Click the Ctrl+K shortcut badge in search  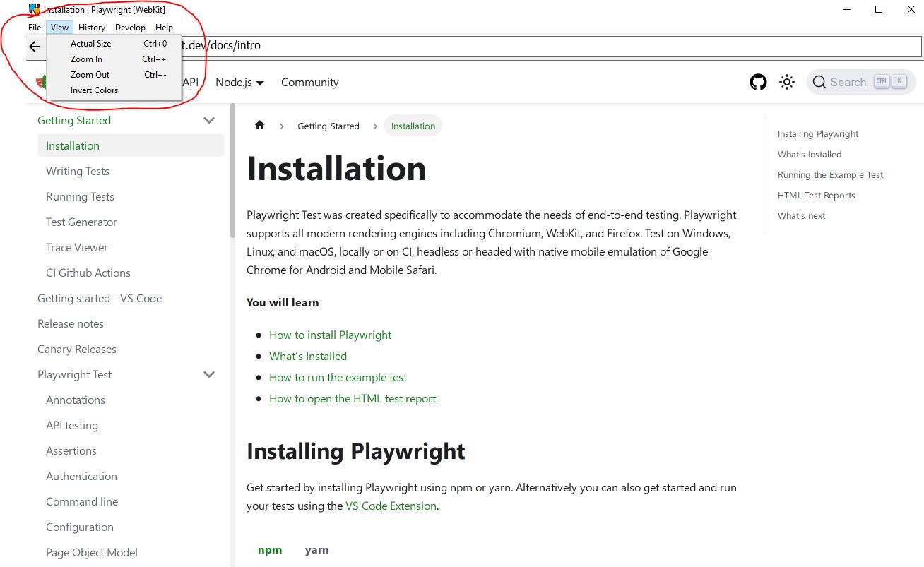pos(890,81)
